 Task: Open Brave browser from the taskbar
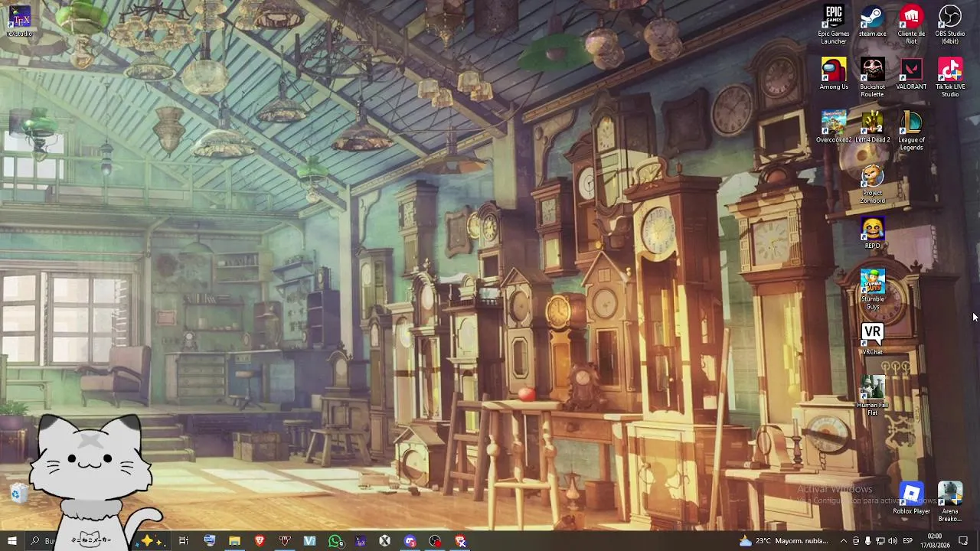coord(260,541)
